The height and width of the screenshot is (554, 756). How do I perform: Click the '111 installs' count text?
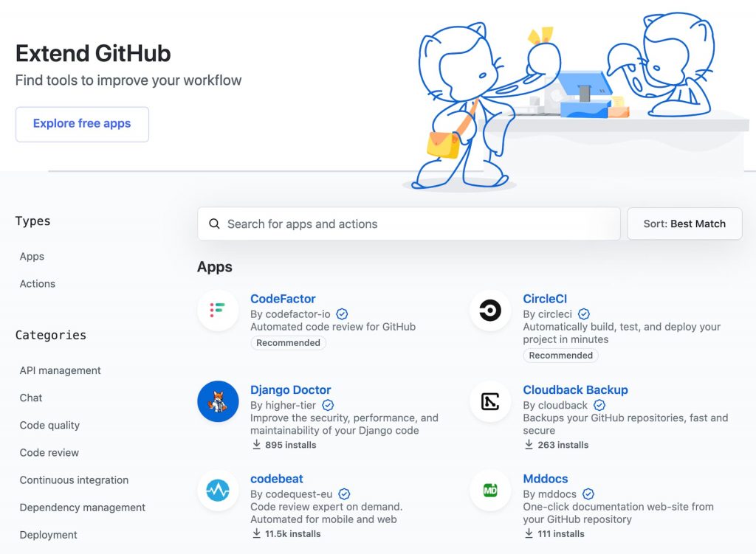561,534
